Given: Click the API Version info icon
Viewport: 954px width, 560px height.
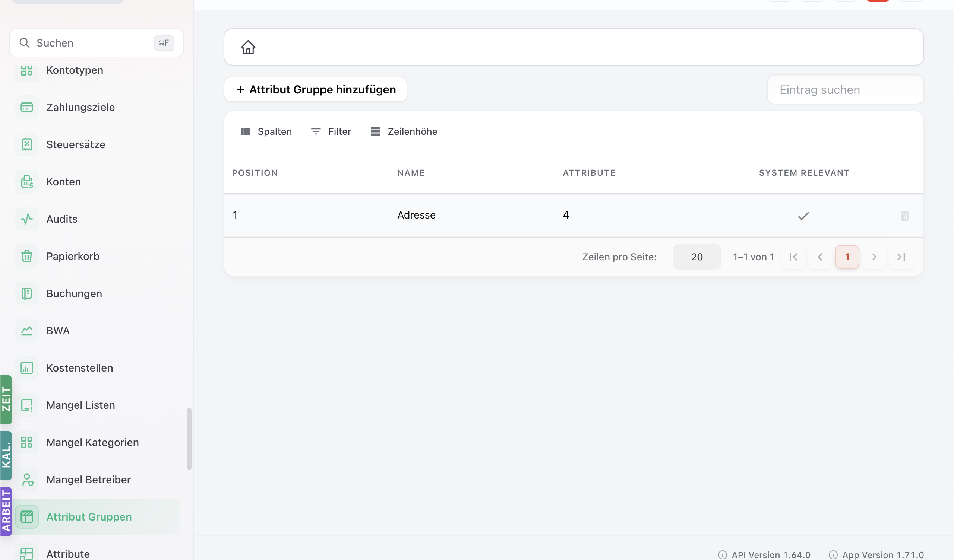Looking at the screenshot, I should (722, 555).
